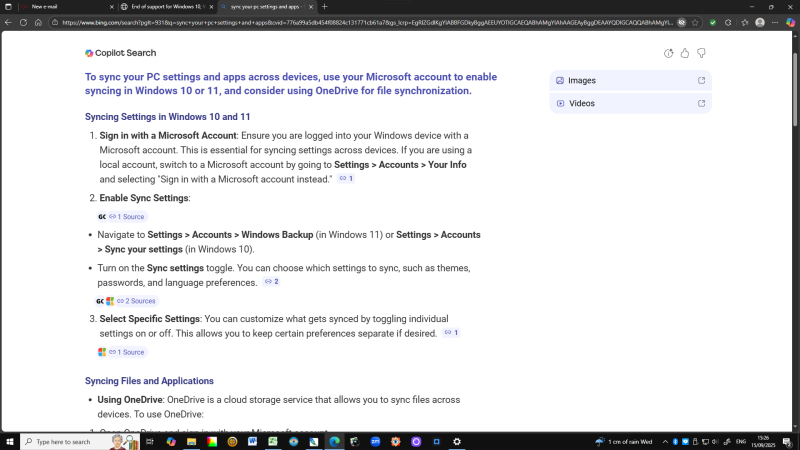Expand the '2 Sources' citation chip
800x450 pixels.
coord(135,301)
